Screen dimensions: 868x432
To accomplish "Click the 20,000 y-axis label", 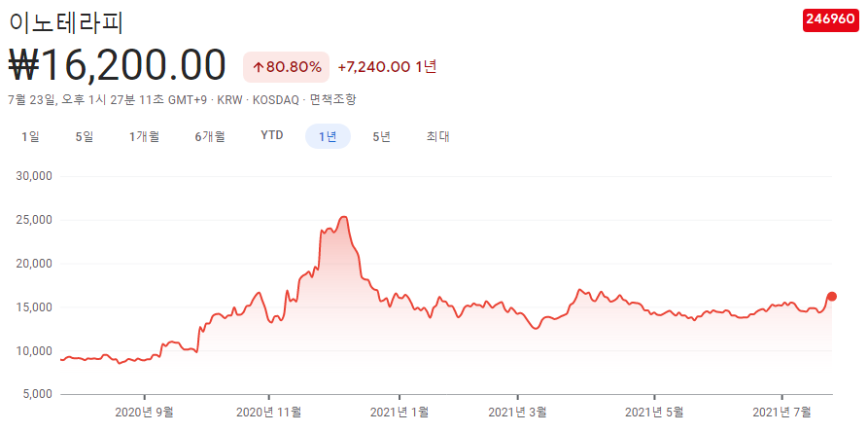I will coord(35,264).
